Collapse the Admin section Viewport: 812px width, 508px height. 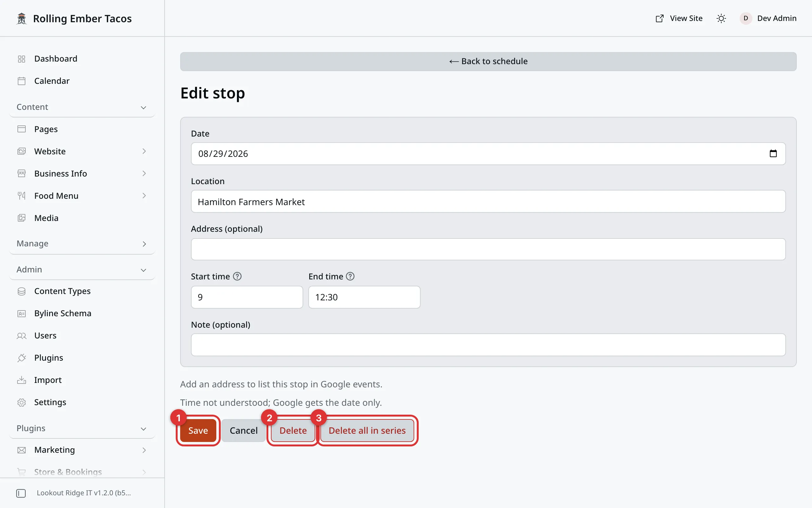pyautogui.click(x=82, y=270)
